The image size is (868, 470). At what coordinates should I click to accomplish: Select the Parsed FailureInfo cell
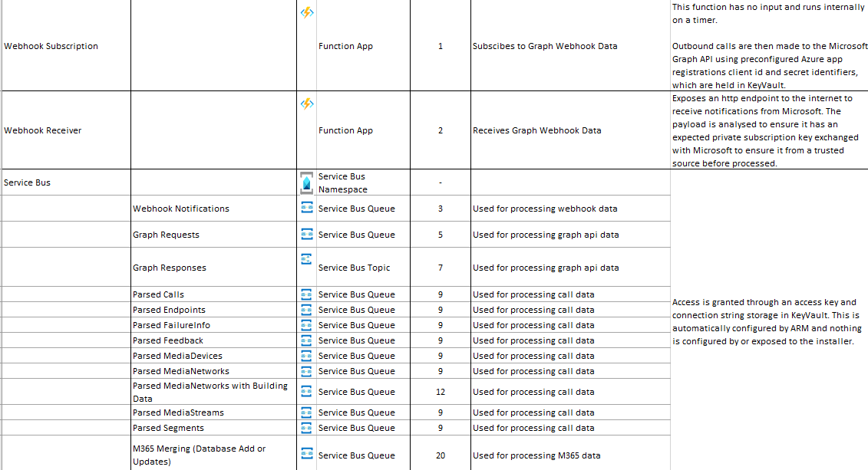pos(213,325)
